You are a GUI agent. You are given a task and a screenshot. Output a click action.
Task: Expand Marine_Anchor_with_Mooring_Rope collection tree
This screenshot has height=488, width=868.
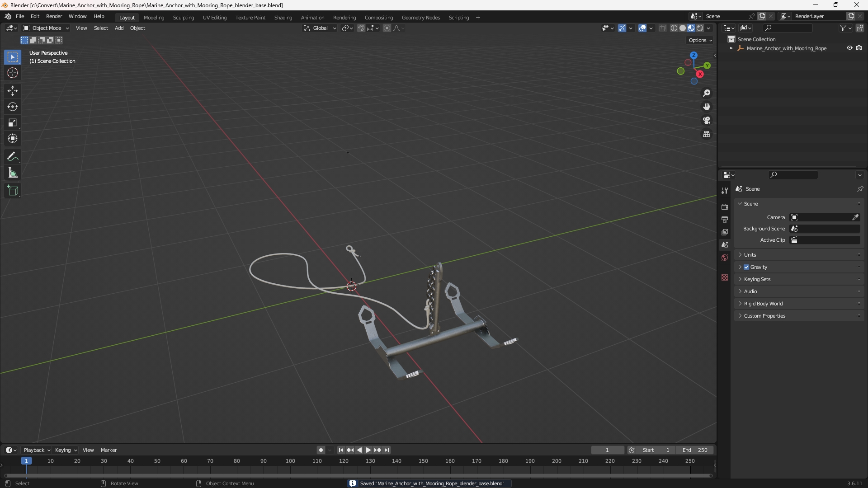pos(731,48)
